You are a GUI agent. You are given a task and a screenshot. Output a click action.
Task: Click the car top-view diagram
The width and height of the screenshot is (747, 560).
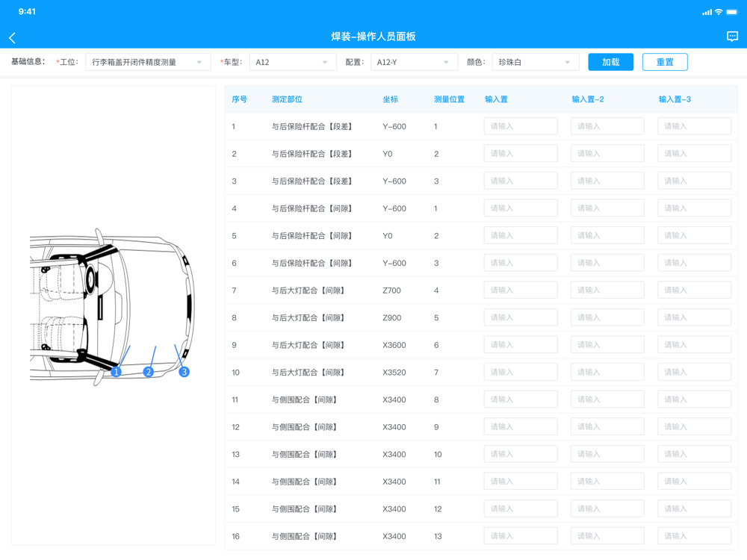pyautogui.click(x=113, y=307)
